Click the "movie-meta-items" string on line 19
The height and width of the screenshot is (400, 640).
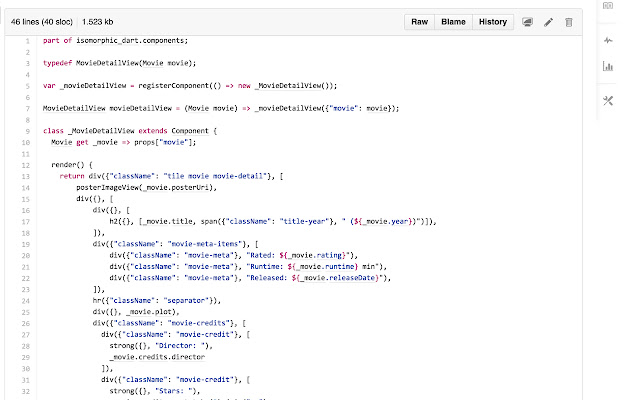point(207,244)
